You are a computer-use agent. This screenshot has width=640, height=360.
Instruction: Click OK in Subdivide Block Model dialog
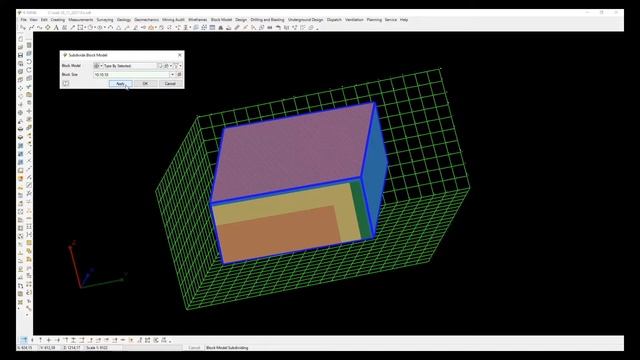click(145, 84)
